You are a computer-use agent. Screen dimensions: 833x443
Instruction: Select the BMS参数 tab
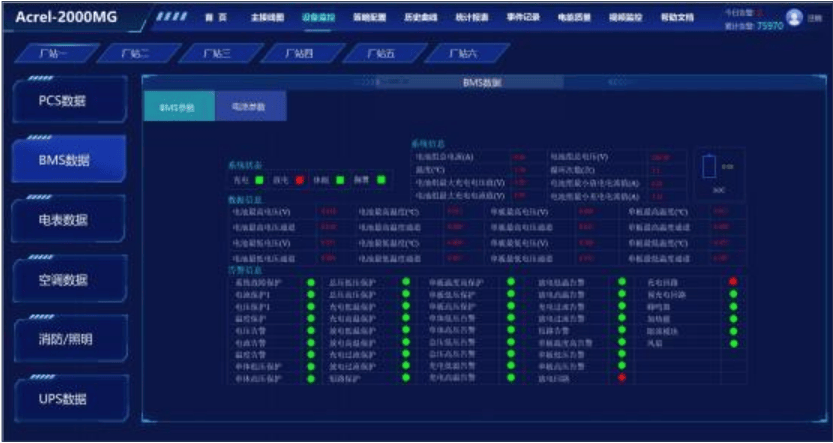pyautogui.click(x=178, y=106)
